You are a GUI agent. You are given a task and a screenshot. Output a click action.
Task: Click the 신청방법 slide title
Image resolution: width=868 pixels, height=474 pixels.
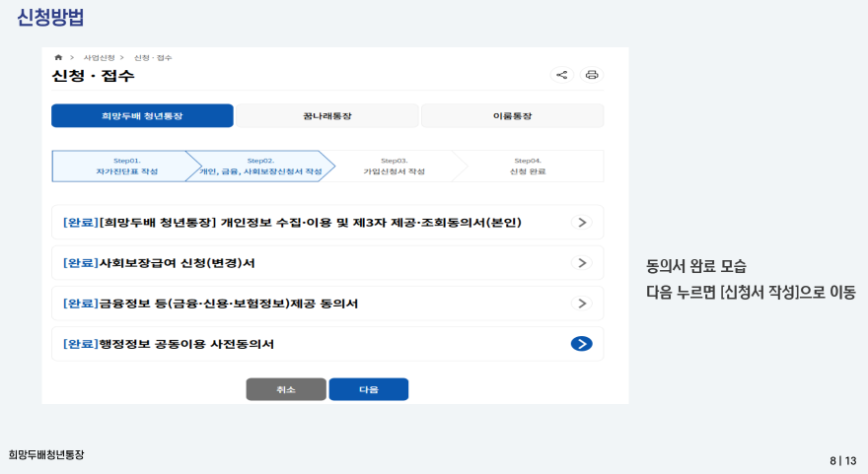coord(50,17)
